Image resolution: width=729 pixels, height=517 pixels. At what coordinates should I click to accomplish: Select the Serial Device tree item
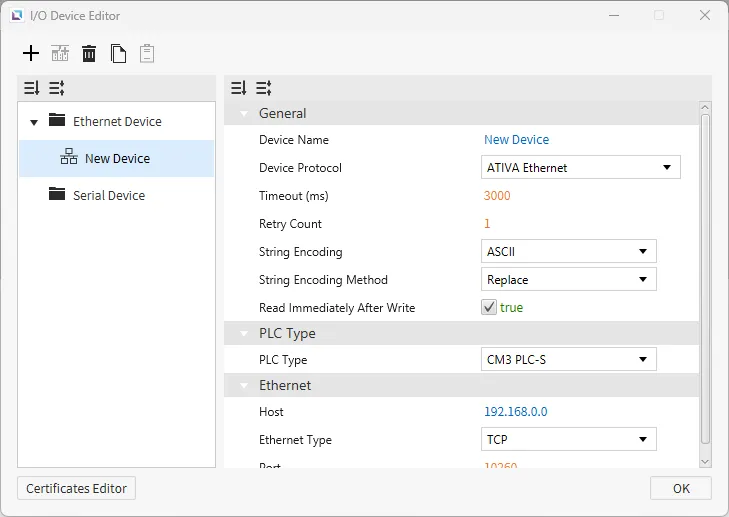pyautogui.click(x=108, y=196)
